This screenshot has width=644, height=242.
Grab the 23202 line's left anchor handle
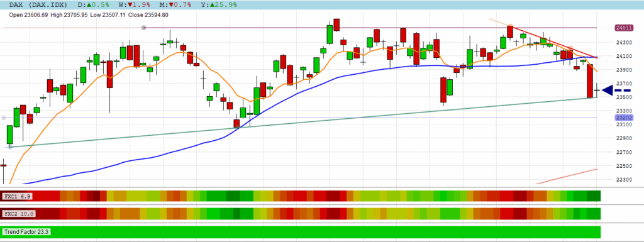coord(4,118)
